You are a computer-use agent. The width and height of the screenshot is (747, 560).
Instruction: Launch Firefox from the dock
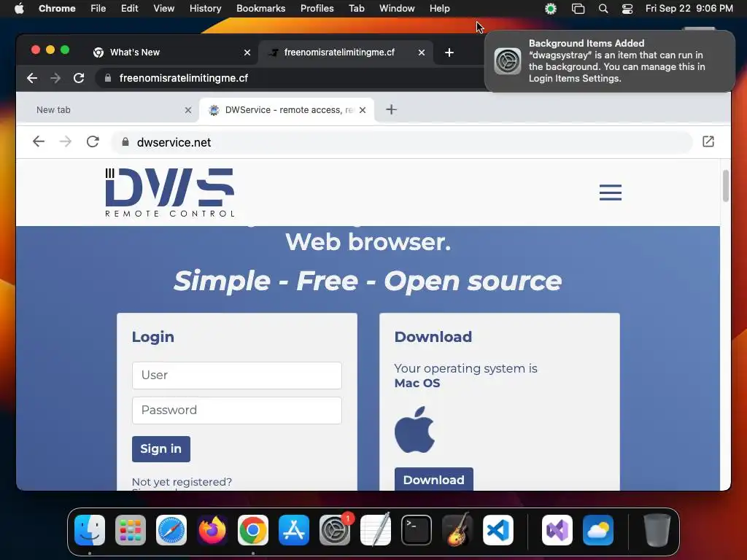(x=212, y=530)
